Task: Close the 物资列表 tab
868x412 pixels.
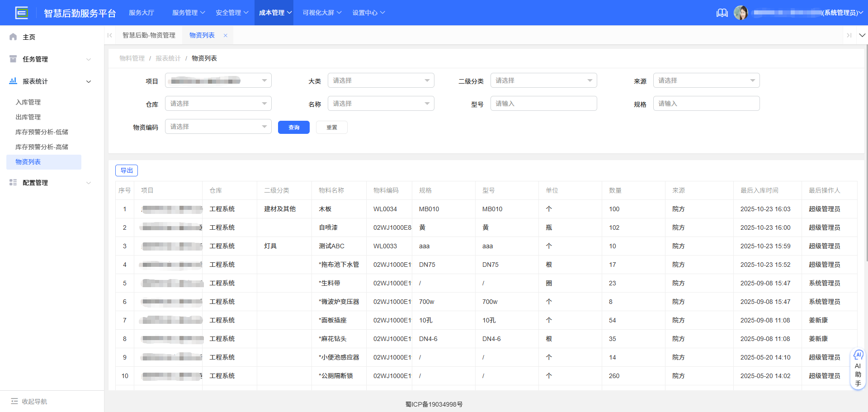Action: click(x=225, y=35)
